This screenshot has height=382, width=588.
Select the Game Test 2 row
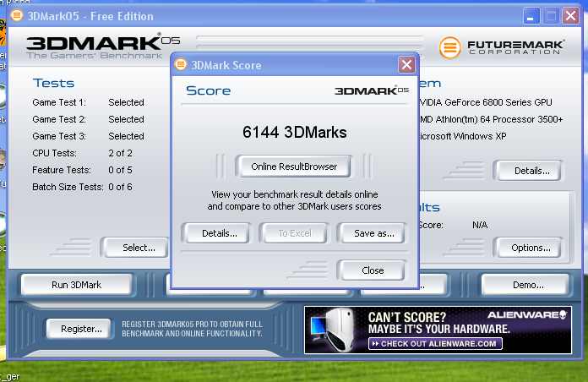(88, 119)
